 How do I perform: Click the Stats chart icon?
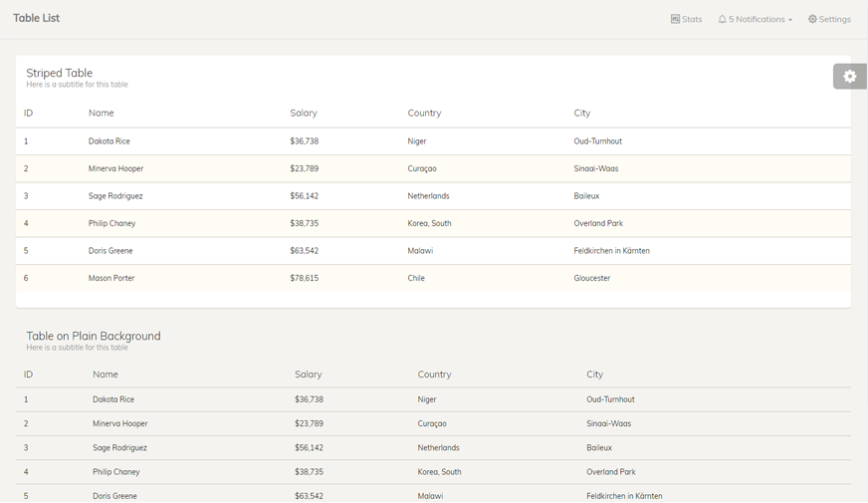[675, 19]
